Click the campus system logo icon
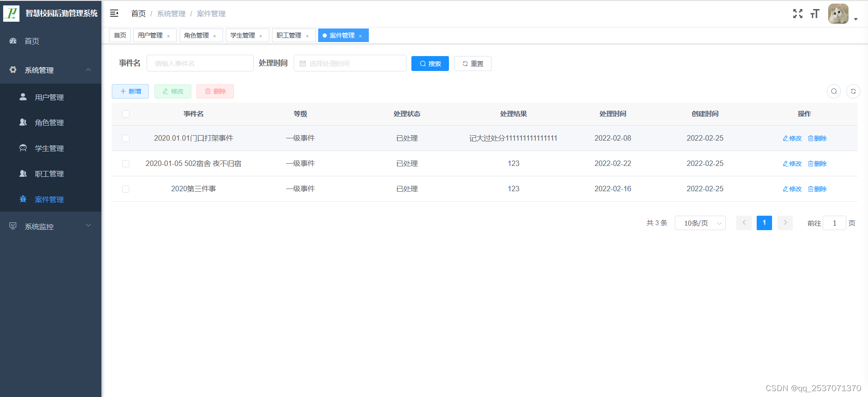The image size is (868, 397). click(x=11, y=13)
